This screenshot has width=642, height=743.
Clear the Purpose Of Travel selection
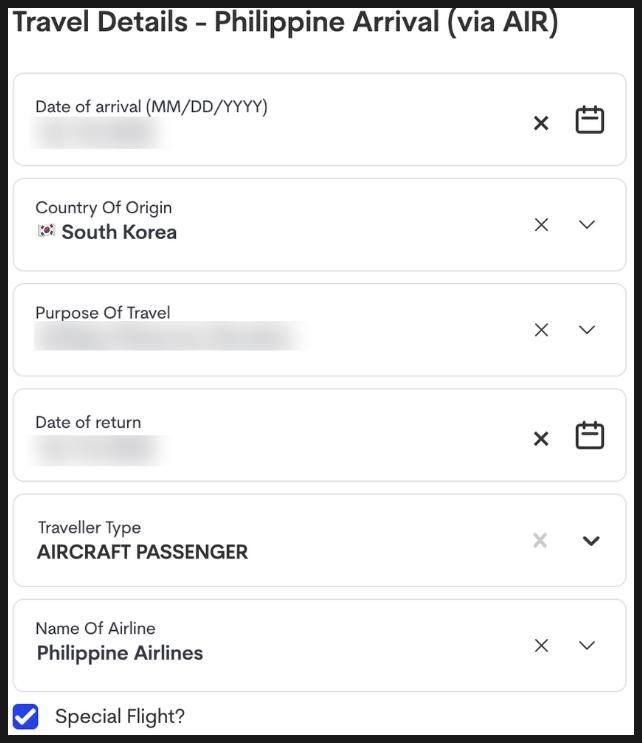click(541, 330)
